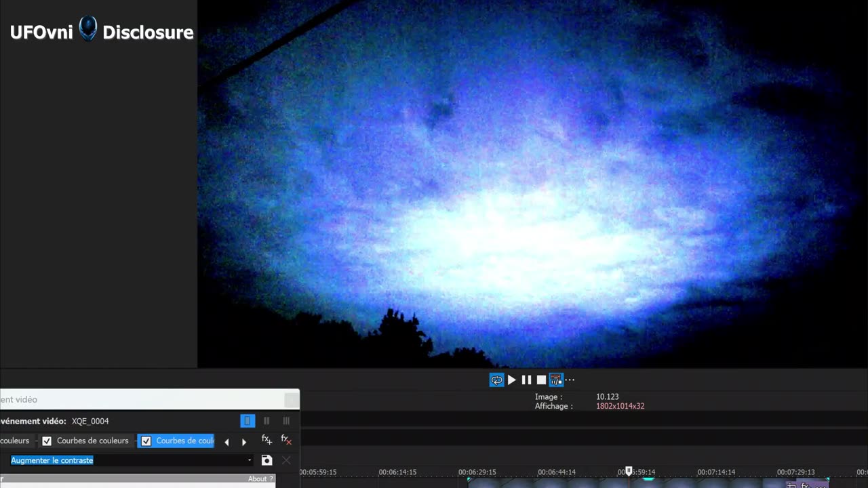
Task: Click the Affichage value 1802x1014x32
Action: point(620,406)
